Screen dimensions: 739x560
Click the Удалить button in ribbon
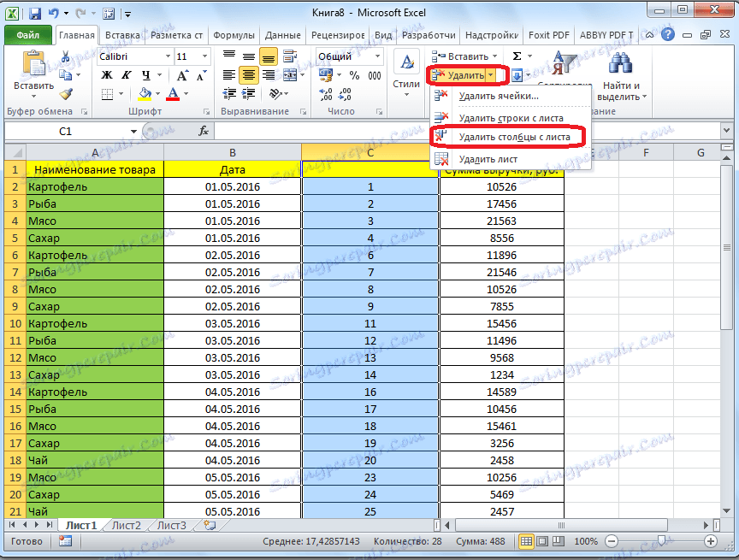point(463,75)
